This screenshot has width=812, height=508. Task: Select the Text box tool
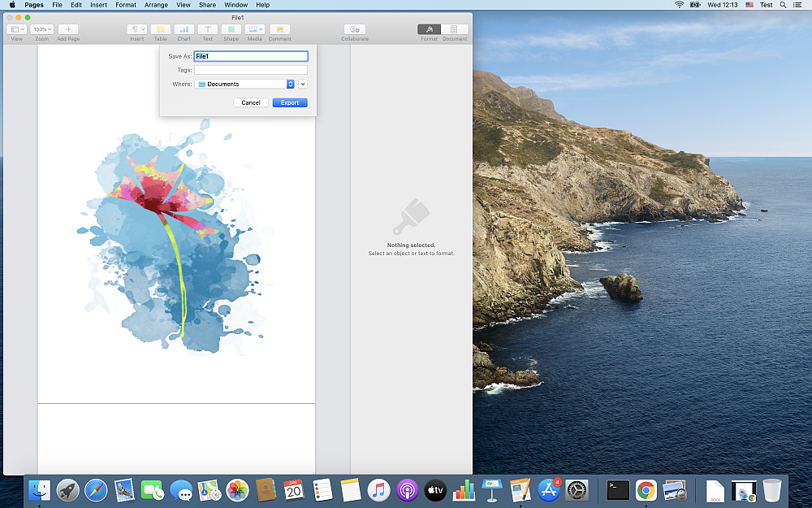pyautogui.click(x=208, y=29)
